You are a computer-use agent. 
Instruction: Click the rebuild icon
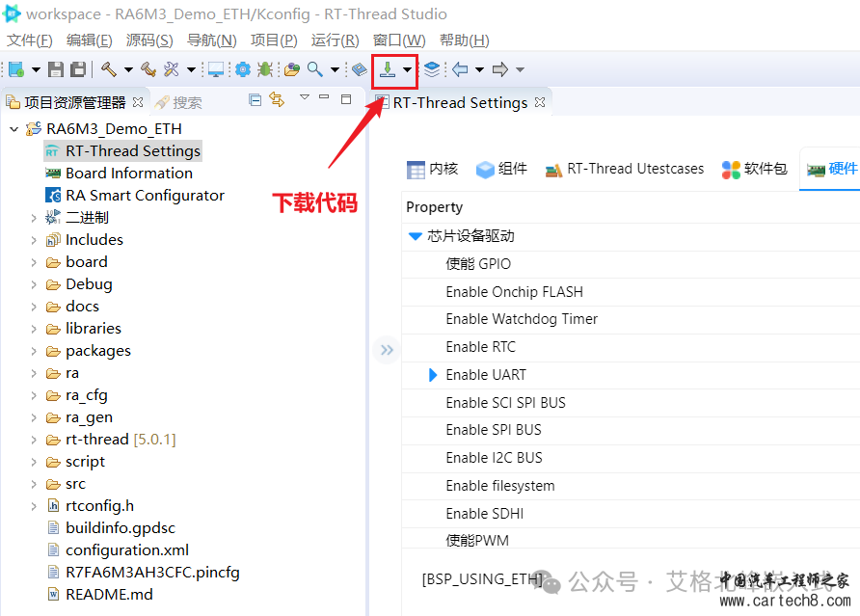[148, 69]
